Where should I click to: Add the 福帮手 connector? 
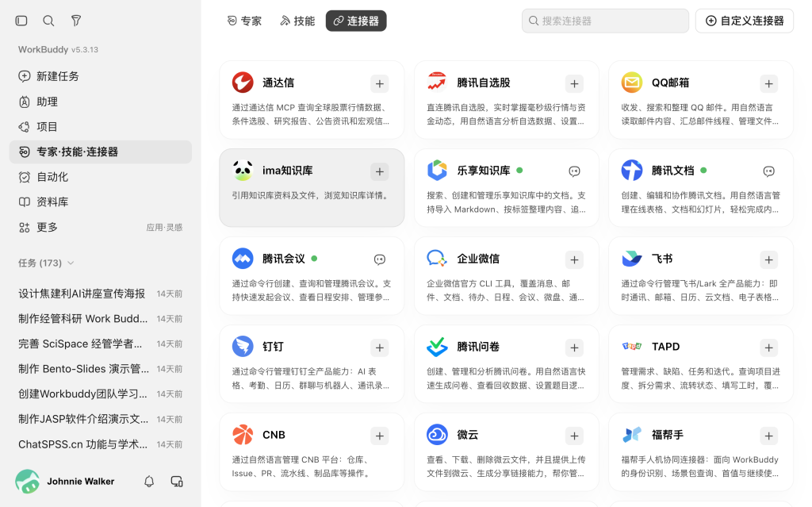click(x=769, y=436)
